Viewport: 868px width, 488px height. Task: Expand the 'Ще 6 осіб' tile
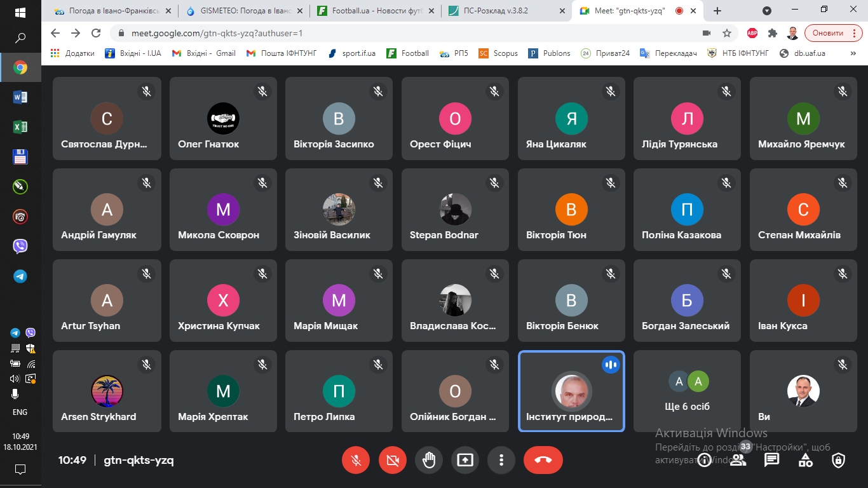[687, 391]
